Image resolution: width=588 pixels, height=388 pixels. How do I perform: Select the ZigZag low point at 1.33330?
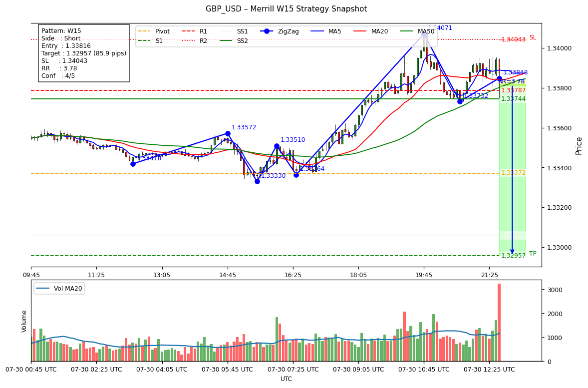(x=257, y=181)
